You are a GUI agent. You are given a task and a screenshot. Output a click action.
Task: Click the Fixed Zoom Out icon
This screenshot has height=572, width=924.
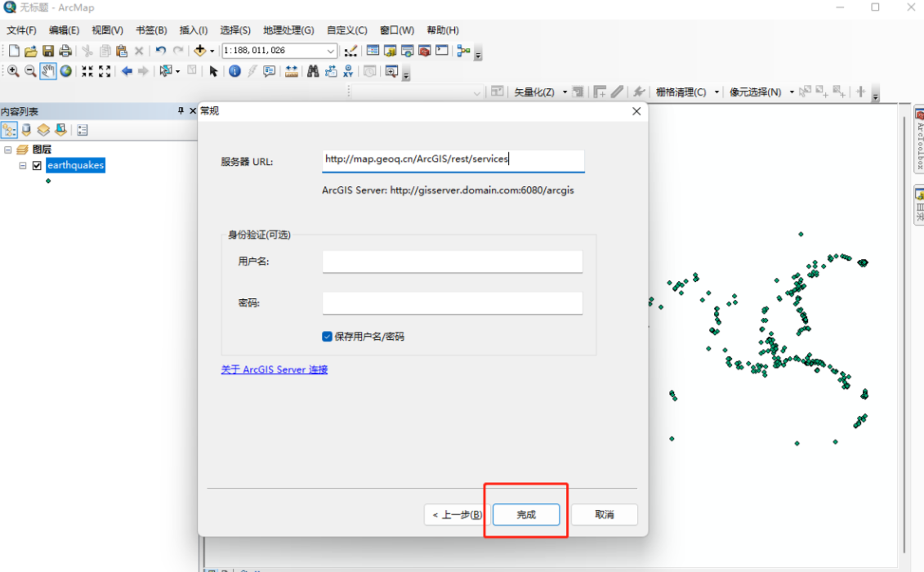coord(105,71)
